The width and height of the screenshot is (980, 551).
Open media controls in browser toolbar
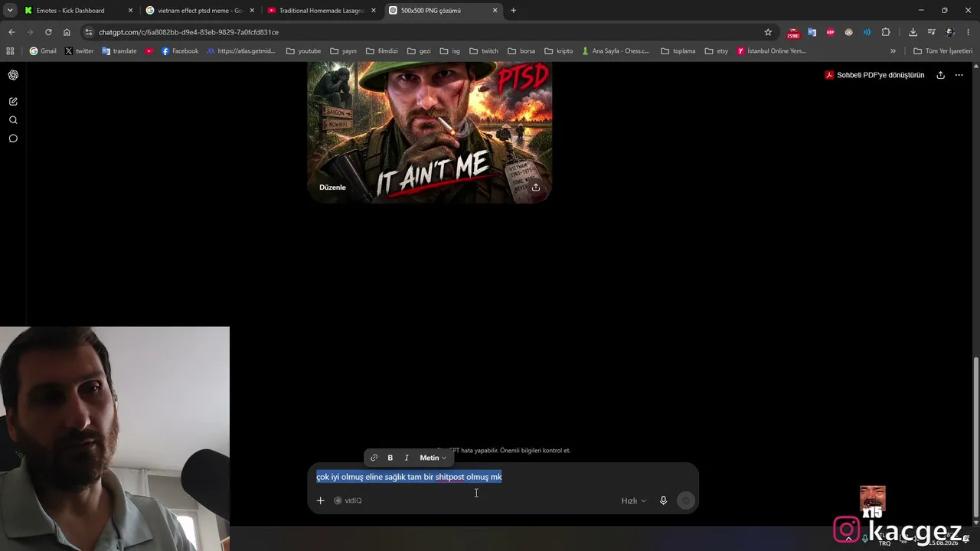pyautogui.click(x=931, y=32)
